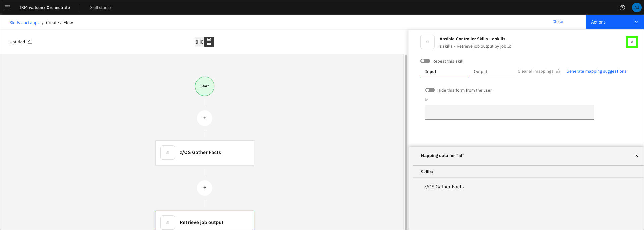Expand z/OS Gather Facts mapping source

pos(443,187)
